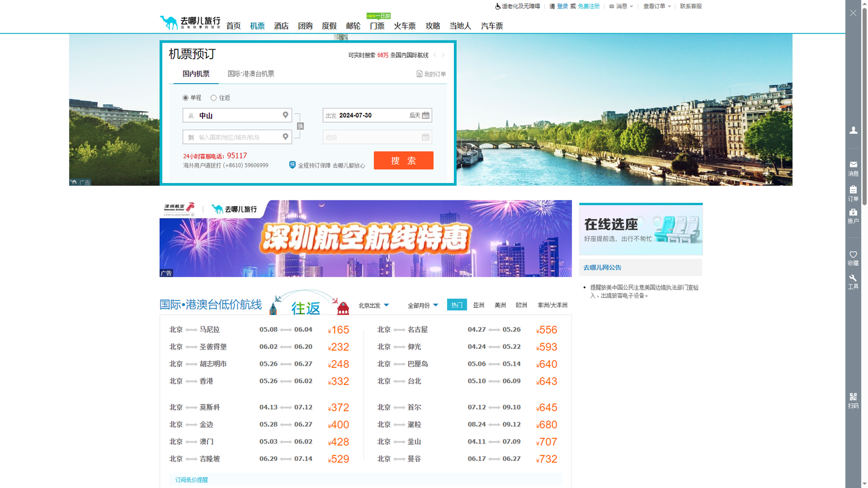Click the 返回 return date field

(377, 137)
